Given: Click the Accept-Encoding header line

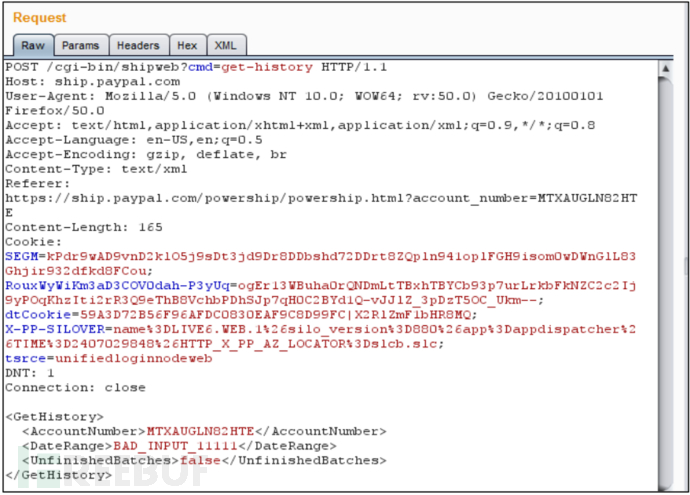Looking at the screenshot, I should [x=146, y=154].
